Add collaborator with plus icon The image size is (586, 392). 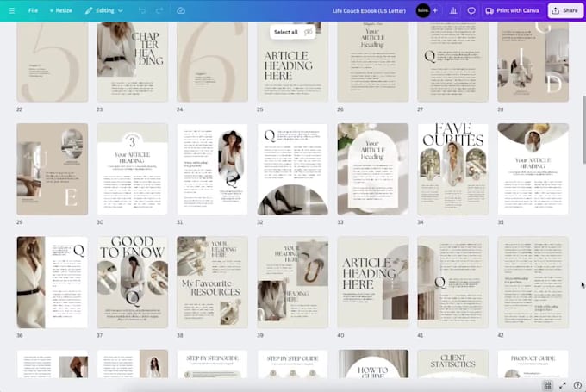tap(435, 10)
